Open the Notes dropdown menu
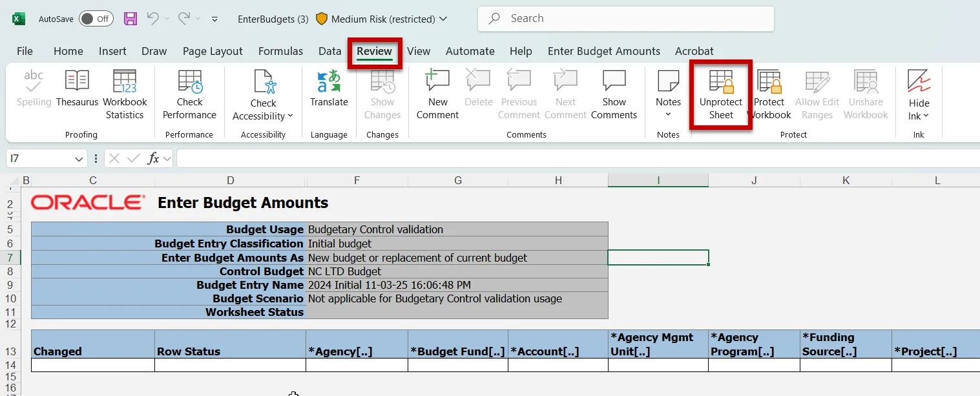The width and height of the screenshot is (980, 396). tap(668, 114)
